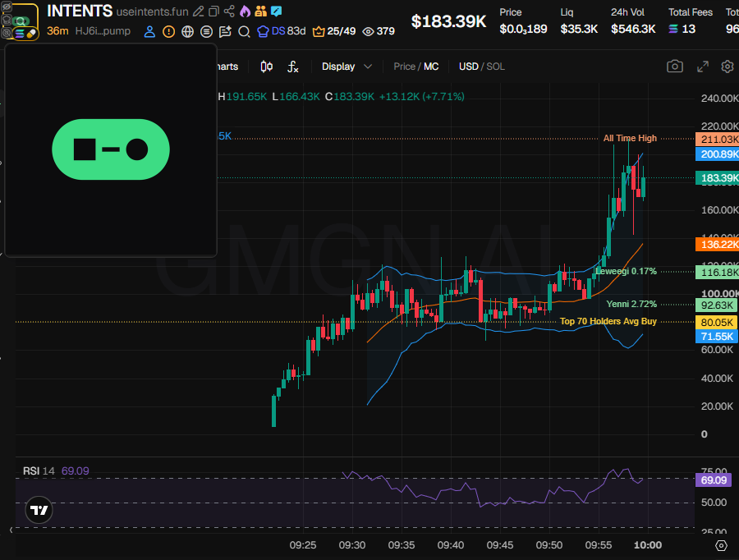Open the crown 25/49 ranking indicator
This screenshot has height=560, width=739.
pos(334,31)
